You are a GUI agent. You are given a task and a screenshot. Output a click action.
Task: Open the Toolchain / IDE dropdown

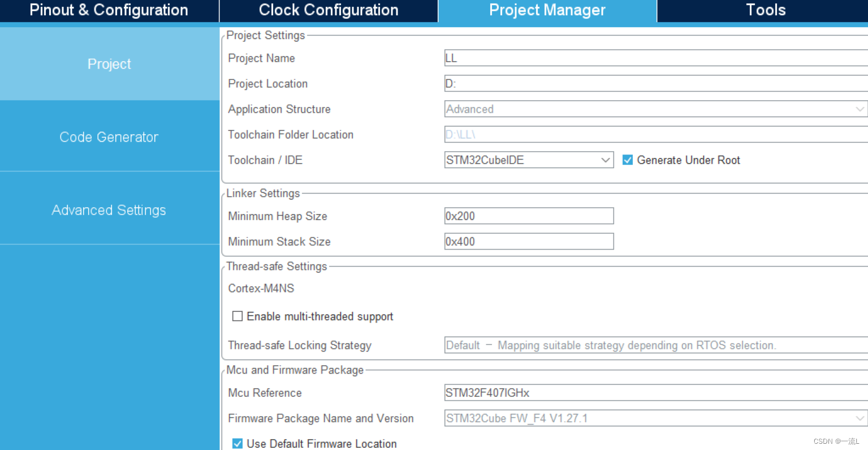tap(529, 160)
